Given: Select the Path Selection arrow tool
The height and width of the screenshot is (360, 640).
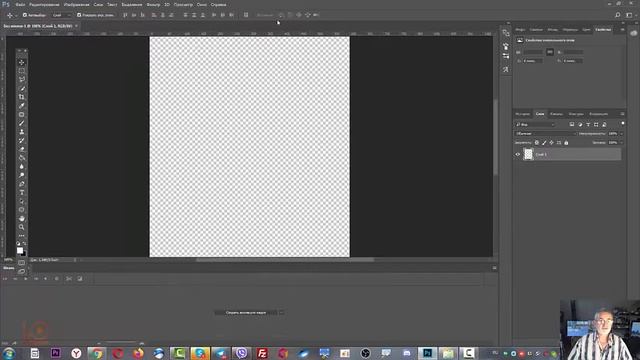Looking at the screenshot, I should [x=22, y=201].
